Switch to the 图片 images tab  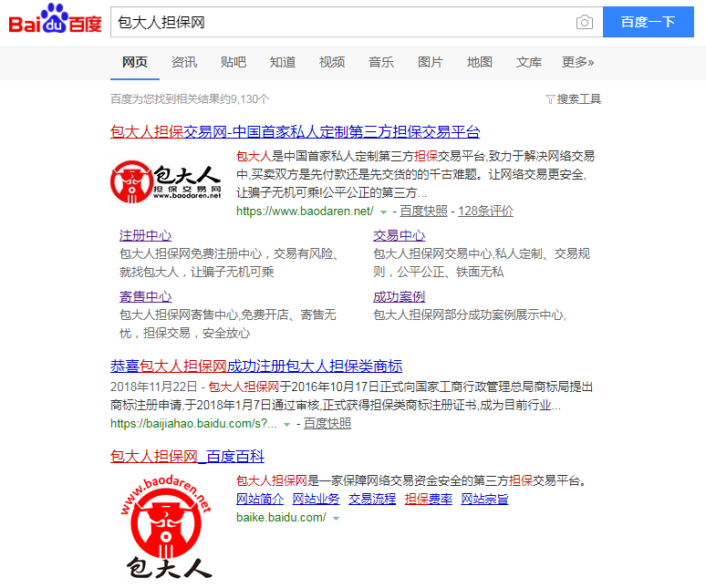click(430, 62)
